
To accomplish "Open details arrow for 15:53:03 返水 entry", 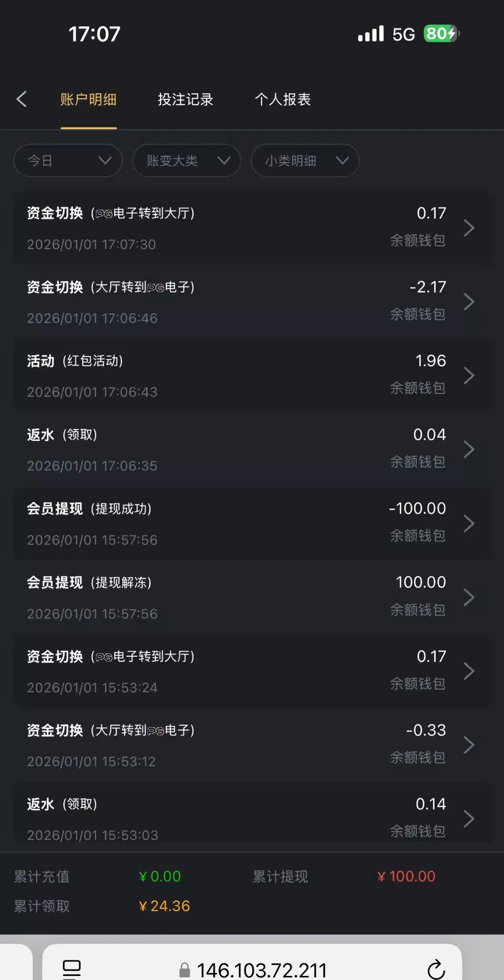I will click(469, 818).
